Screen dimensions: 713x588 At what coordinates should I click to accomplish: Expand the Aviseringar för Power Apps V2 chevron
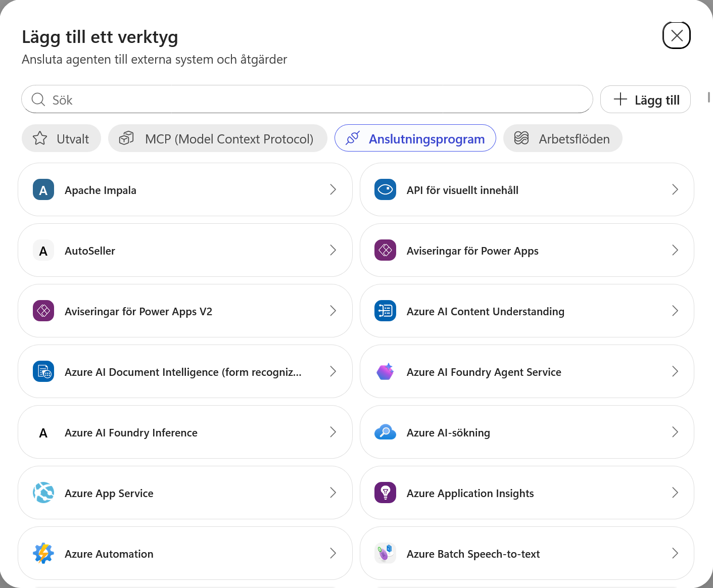tap(333, 311)
